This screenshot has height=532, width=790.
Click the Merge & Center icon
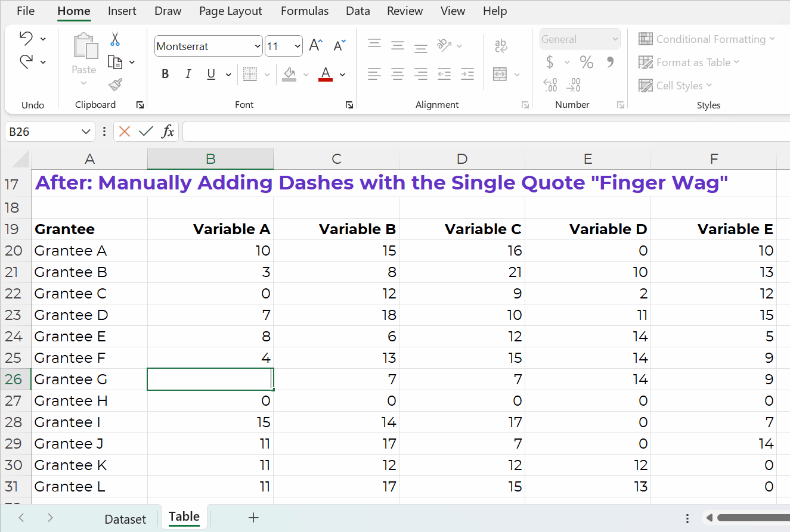[x=500, y=74]
